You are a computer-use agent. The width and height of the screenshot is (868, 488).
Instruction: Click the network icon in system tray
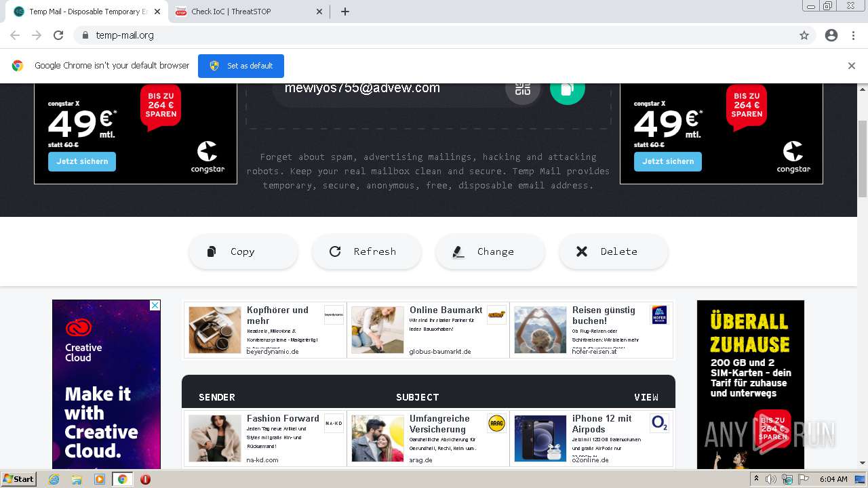(787, 479)
